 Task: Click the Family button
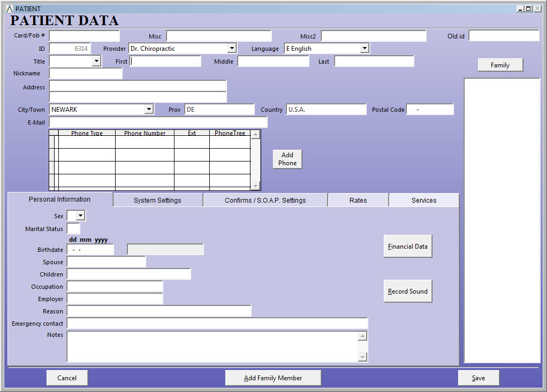pyautogui.click(x=500, y=65)
